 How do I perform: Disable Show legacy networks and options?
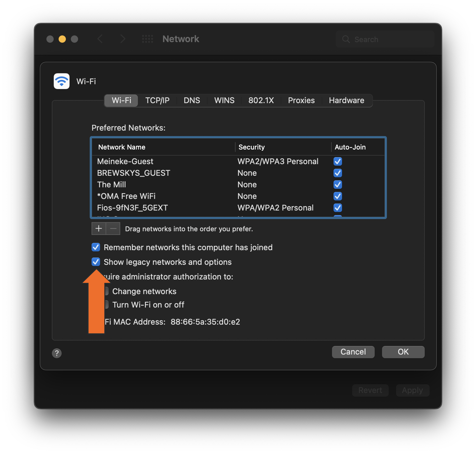96,262
